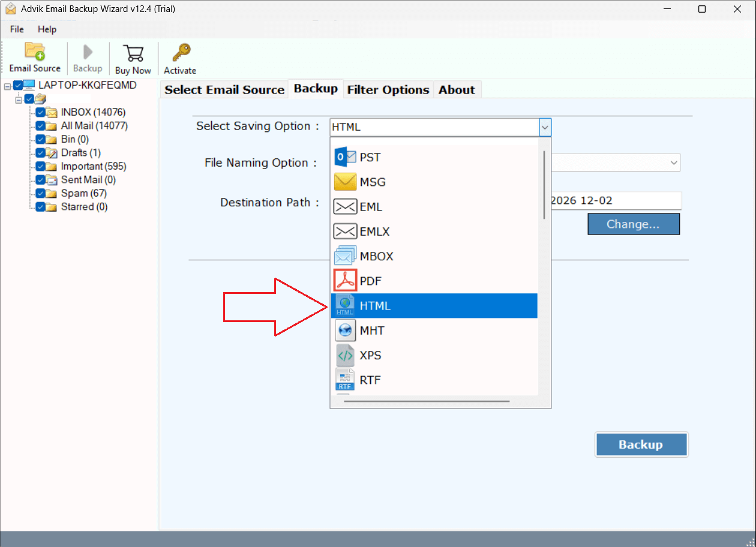Close the Select Saving Option dropdown arrow
Viewport: 756px width, 547px height.
click(x=544, y=127)
